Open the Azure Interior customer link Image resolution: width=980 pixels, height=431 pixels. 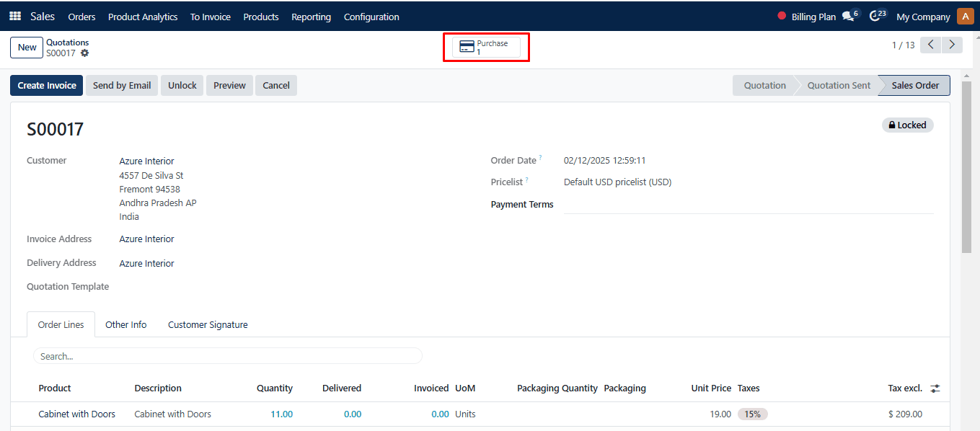[146, 161]
